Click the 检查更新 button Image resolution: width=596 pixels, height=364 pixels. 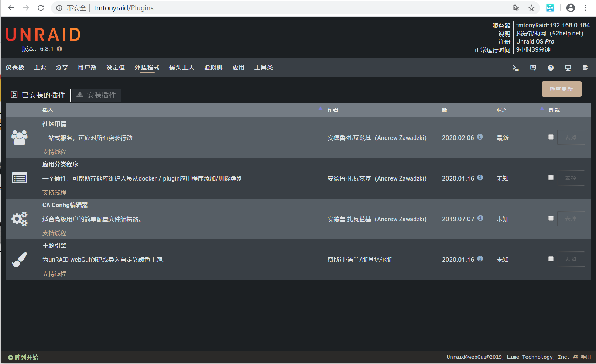coord(562,89)
